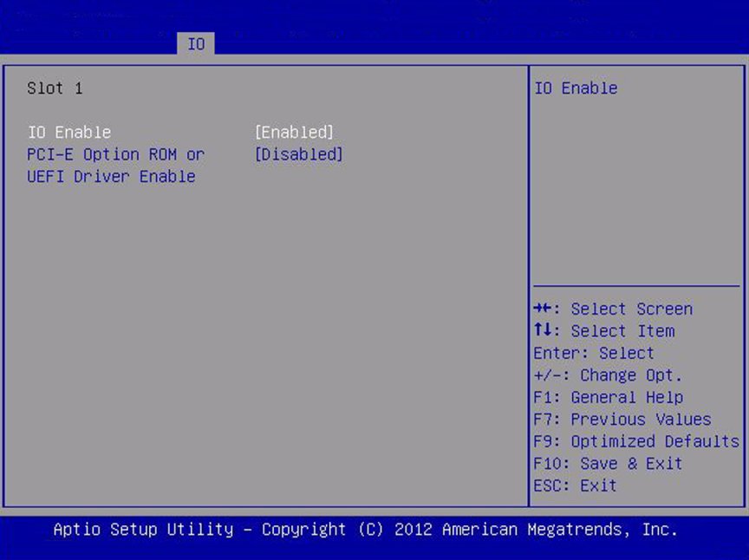This screenshot has width=749, height=560.
Task: Select the IO Enable setting label
Action: tap(69, 133)
